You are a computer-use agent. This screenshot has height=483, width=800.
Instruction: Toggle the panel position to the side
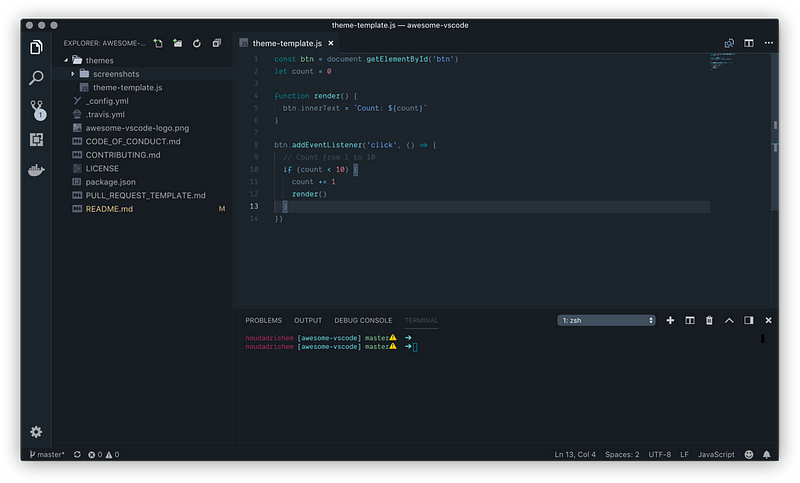(748, 320)
